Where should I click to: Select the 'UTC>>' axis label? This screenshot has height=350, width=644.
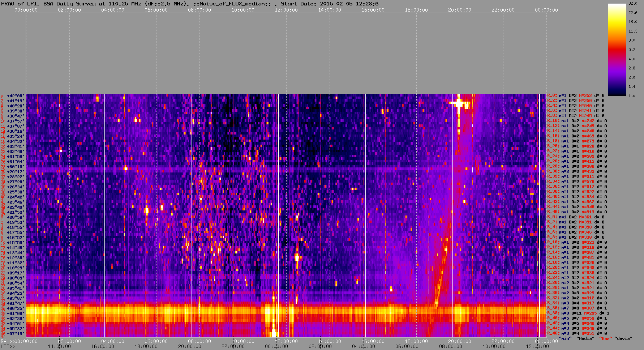[x=8, y=346]
